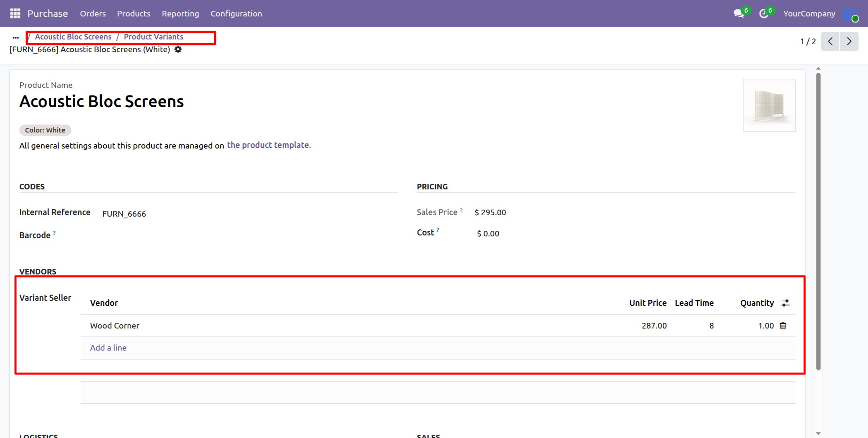Go to Acoustic Bloc Screens breadcrumb
This screenshot has width=868, height=438.
[x=73, y=37]
